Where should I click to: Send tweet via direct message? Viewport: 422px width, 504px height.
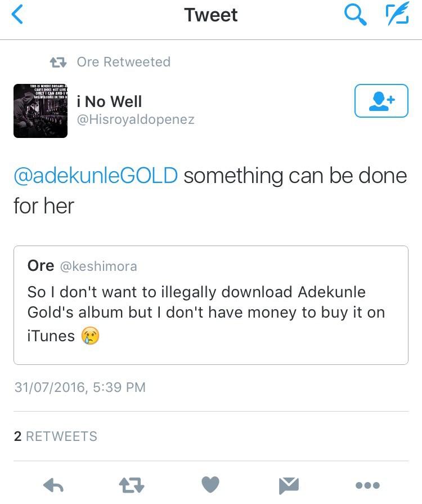point(289,485)
